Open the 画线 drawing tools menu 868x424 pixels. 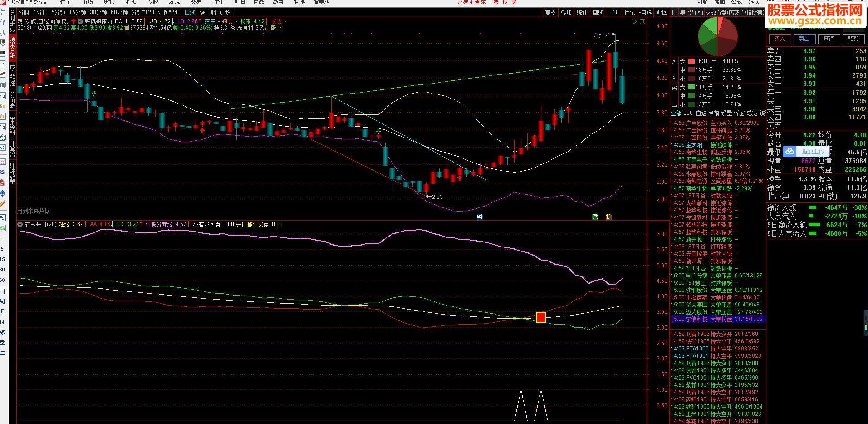tap(598, 12)
